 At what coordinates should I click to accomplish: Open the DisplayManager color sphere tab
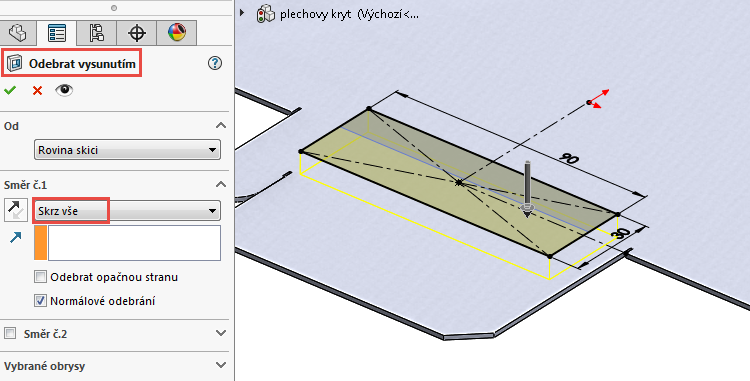point(176,33)
